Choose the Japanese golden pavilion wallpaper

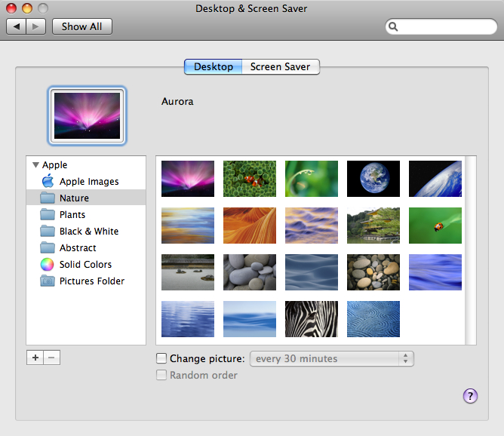(373, 226)
